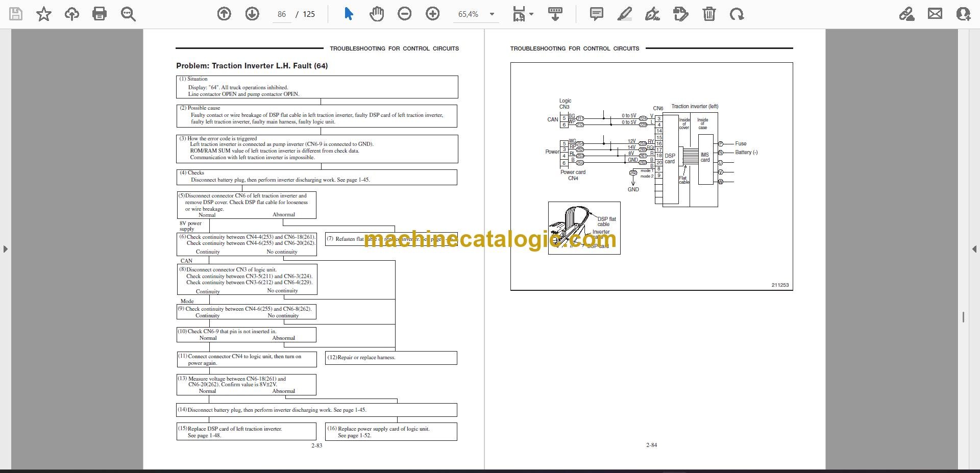The height and width of the screenshot is (473, 980).
Task: Click the '(2) Possible cause' text
Action: [x=200, y=108]
